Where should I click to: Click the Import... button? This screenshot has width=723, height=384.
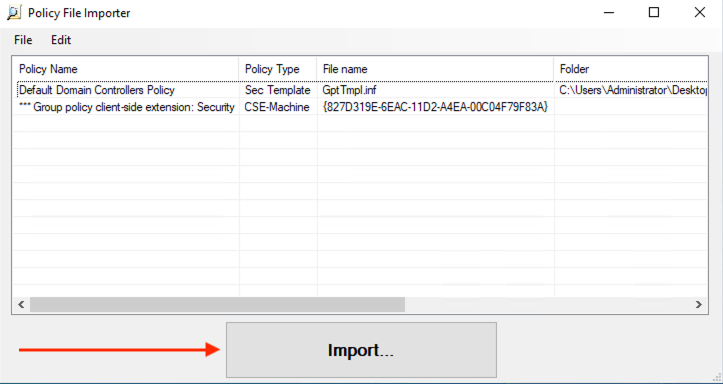click(x=361, y=350)
